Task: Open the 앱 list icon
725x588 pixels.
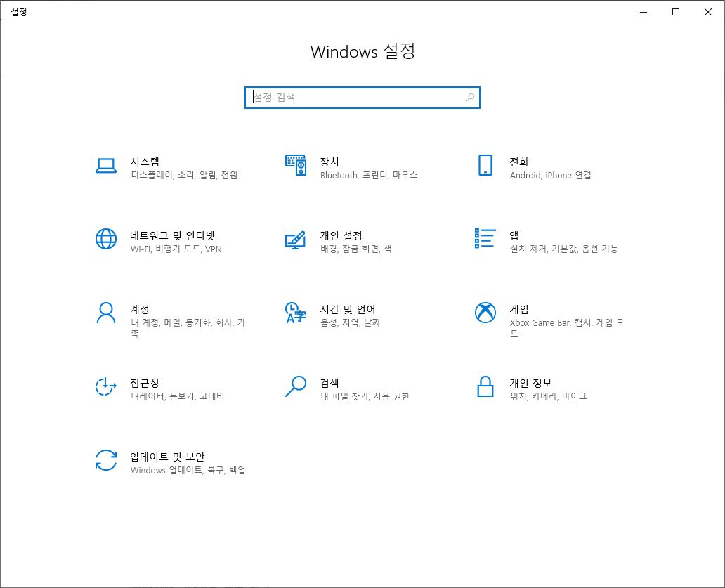Action: (x=485, y=238)
